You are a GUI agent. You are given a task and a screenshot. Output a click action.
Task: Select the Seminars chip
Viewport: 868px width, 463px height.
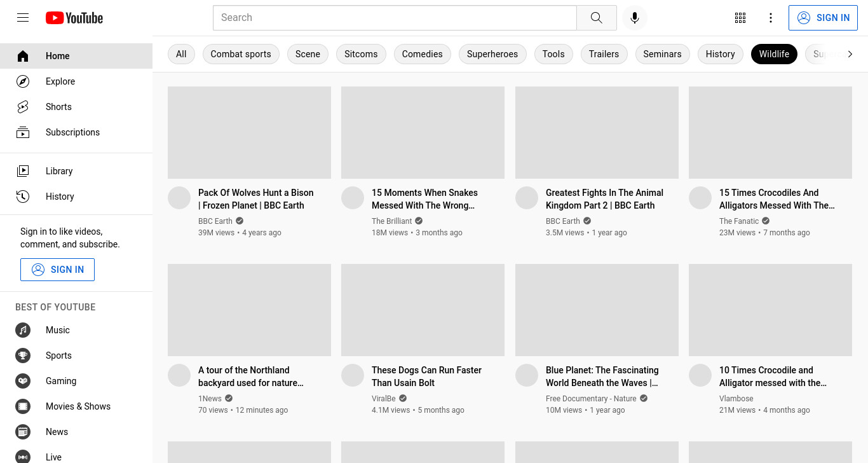[662, 54]
